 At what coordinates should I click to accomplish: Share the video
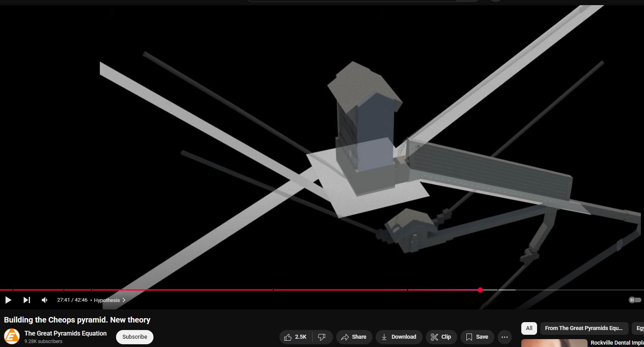pos(354,337)
